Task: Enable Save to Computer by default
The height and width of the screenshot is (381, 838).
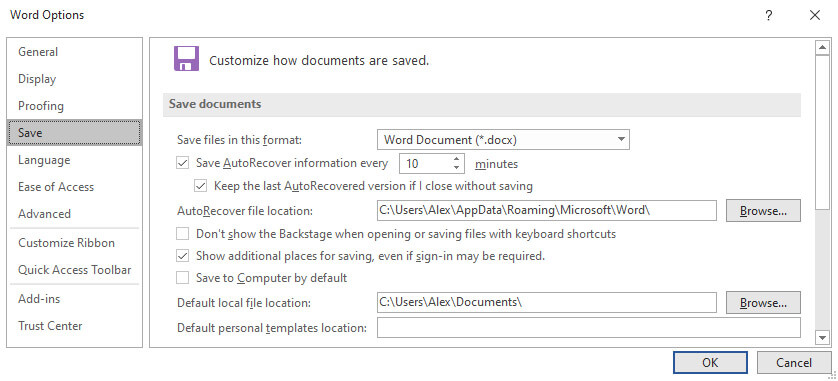Action: (x=183, y=278)
